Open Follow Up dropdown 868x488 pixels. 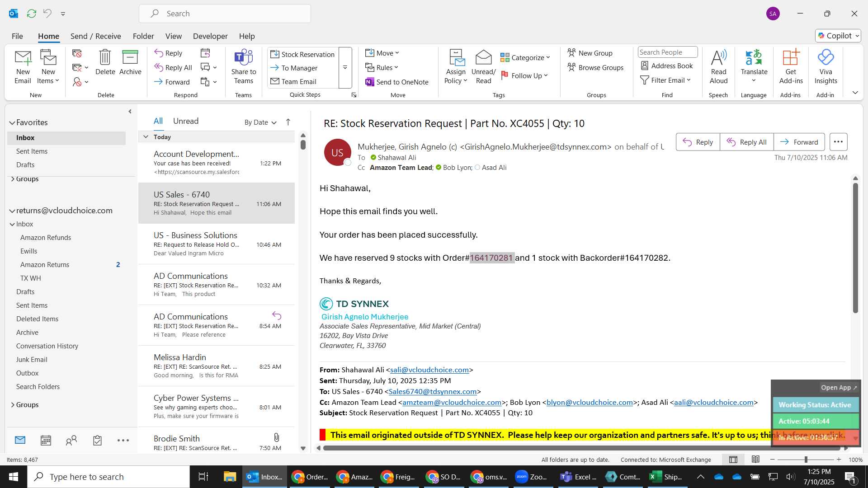[x=524, y=75]
